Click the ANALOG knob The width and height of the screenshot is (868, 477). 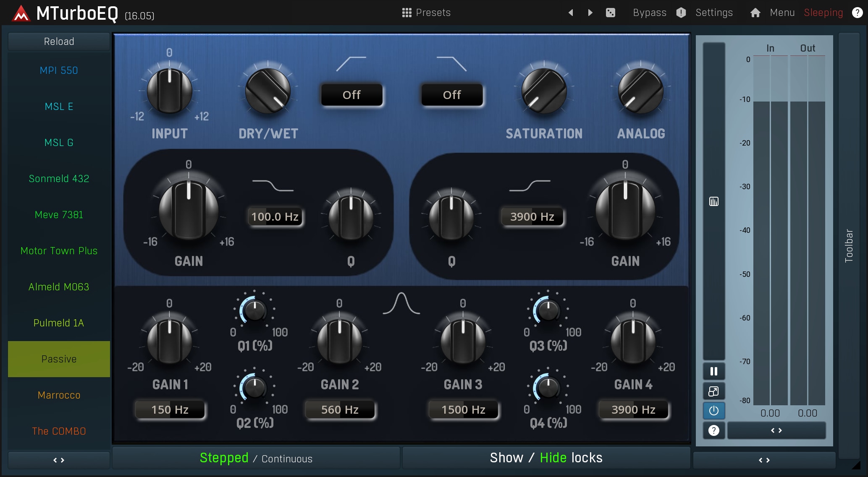coord(640,90)
